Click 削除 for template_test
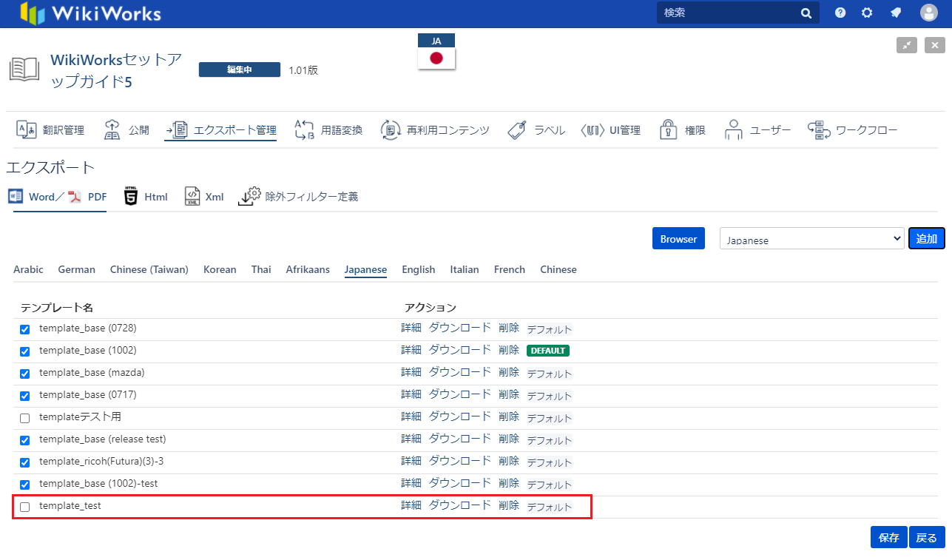The width and height of the screenshot is (952, 560). 509,505
